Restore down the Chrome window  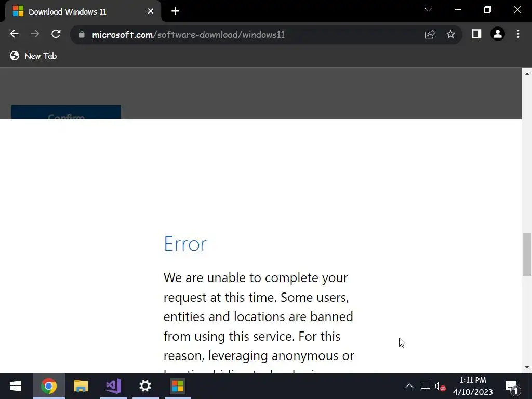click(x=487, y=10)
